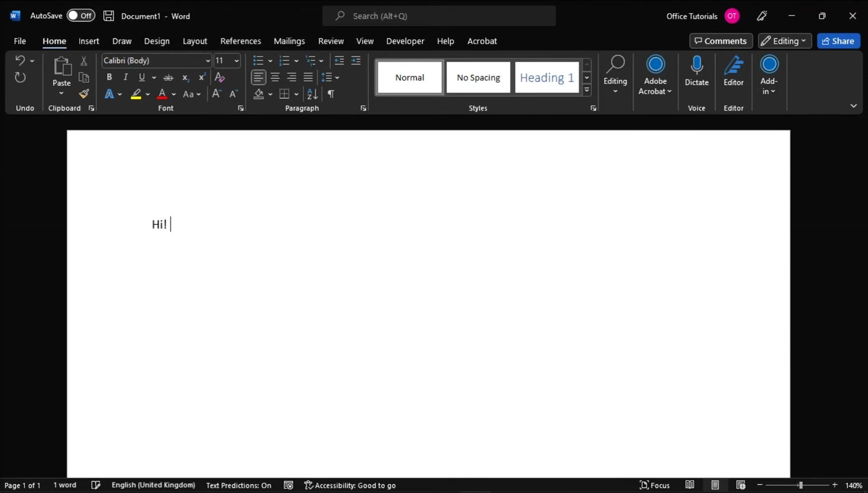The height and width of the screenshot is (493, 868).
Task: Open the Developer tab
Action: [x=405, y=41]
